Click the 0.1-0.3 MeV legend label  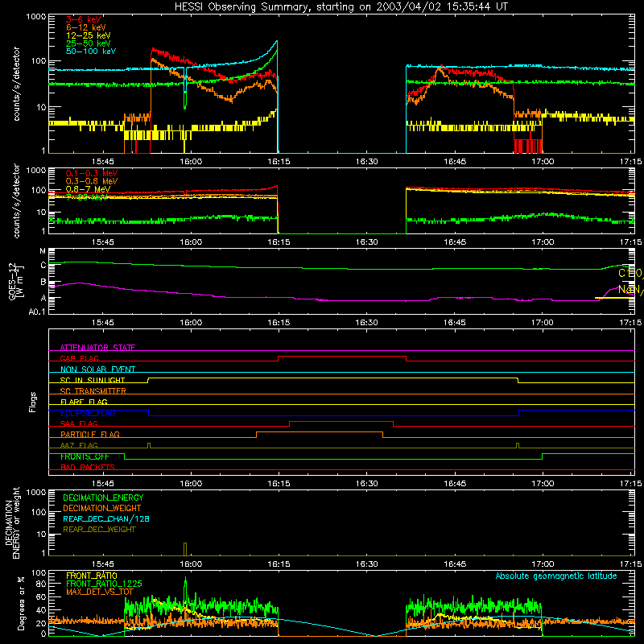pos(92,173)
